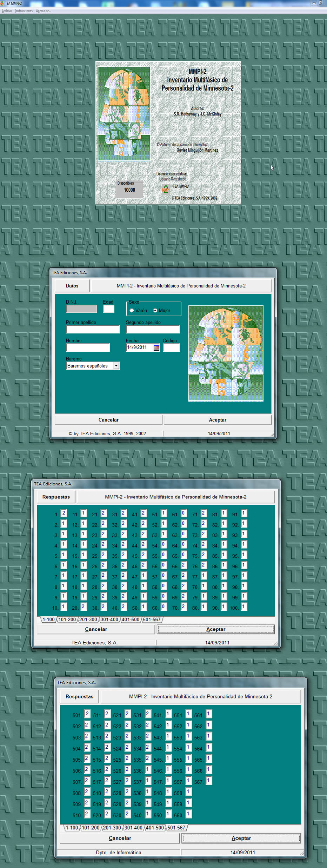Click the head illustration on the splash screen
327x868 pixels.
point(124,114)
